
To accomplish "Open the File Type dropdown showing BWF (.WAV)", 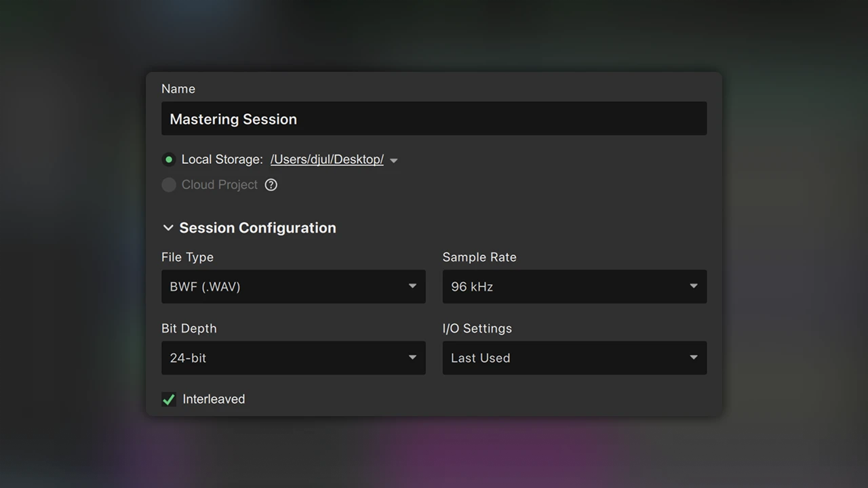I will pyautogui.click(x=294, y=287).
